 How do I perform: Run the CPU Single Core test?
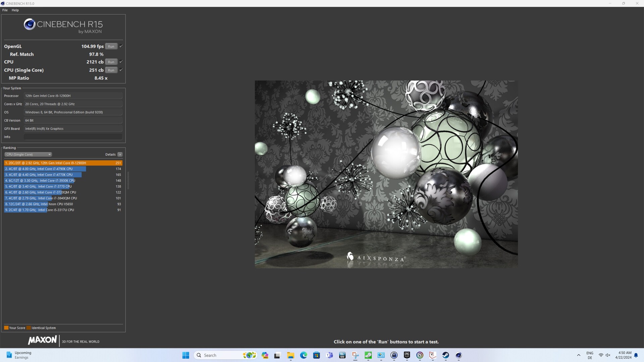click(111, 70)
